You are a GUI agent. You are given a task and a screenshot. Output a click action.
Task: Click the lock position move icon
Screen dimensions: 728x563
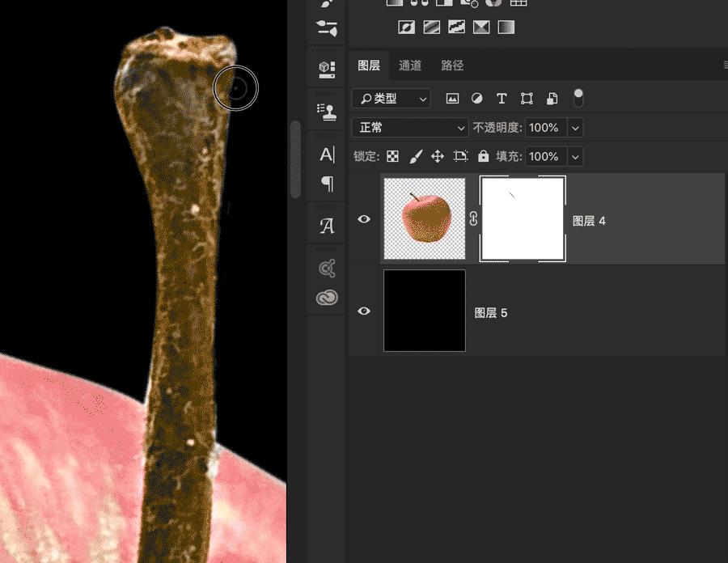click(x=438, y=156)
